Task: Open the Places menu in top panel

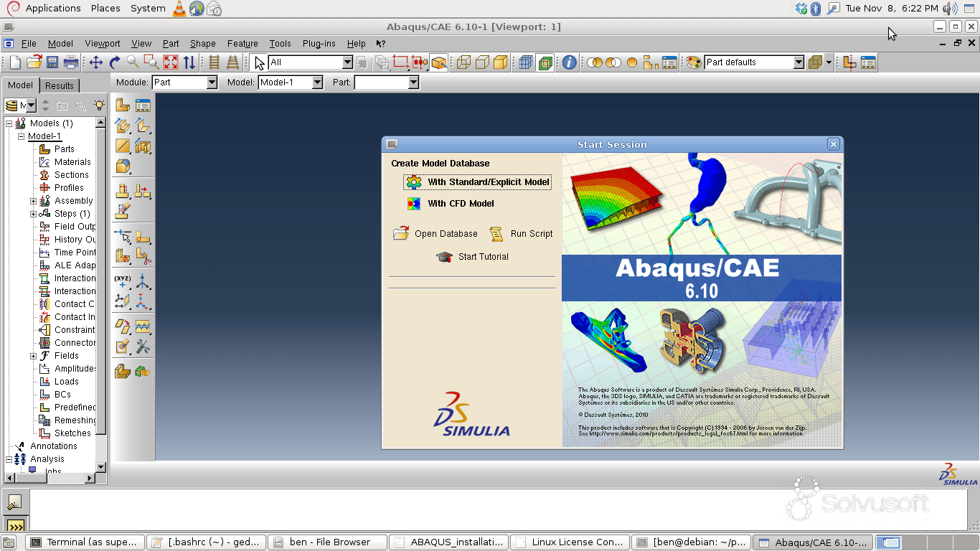Action: tap(105, 9)
